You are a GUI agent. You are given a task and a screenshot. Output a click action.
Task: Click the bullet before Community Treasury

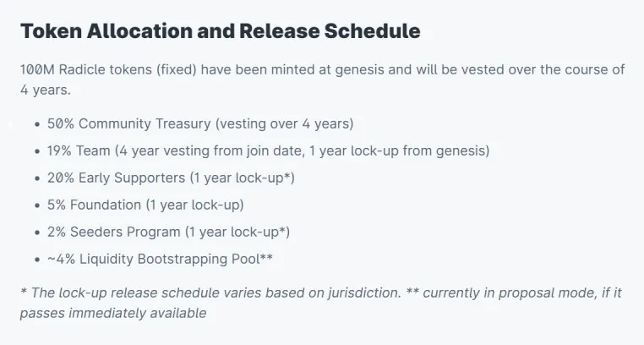[38, 124]
